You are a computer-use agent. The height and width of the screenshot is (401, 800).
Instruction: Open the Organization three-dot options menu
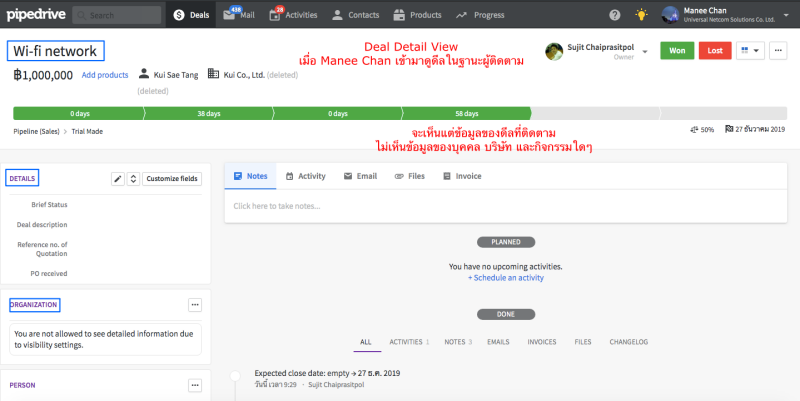click(x=195, y=305)
